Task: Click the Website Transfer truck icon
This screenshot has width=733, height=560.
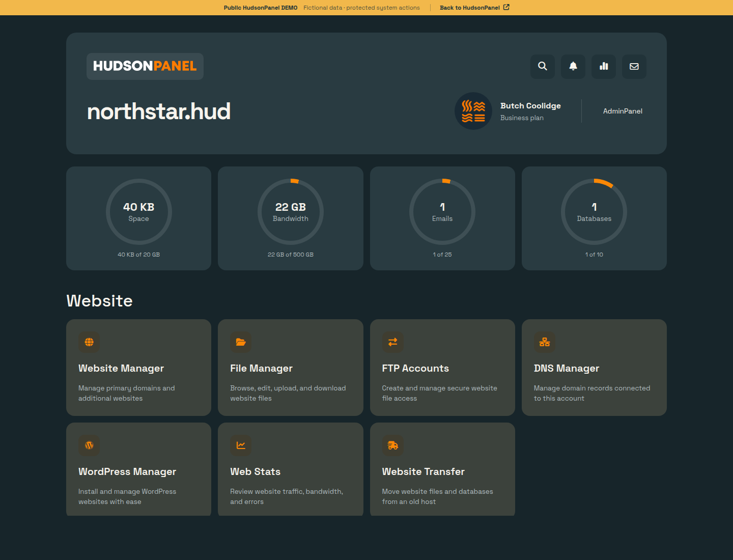Action: 392,445
